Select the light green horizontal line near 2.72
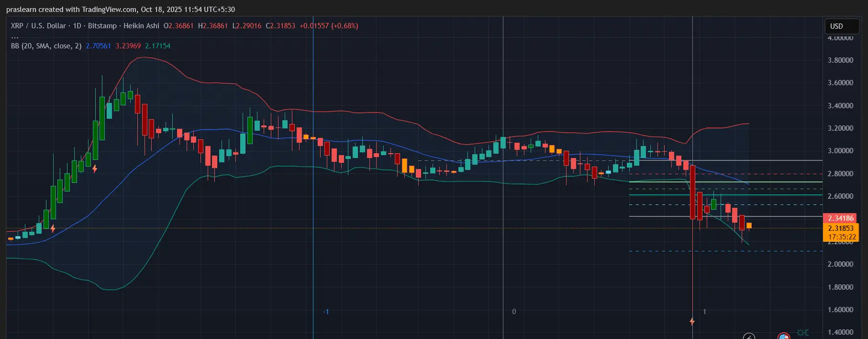Image resolution: width=868 pixels, height=339 pixels. click(x=725, y=182)
